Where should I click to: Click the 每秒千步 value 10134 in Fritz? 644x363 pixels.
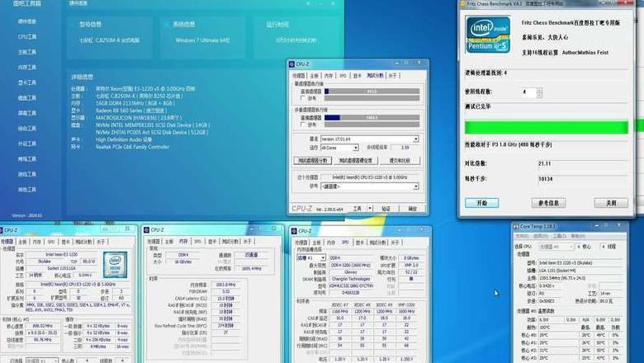tap(546, 179)
